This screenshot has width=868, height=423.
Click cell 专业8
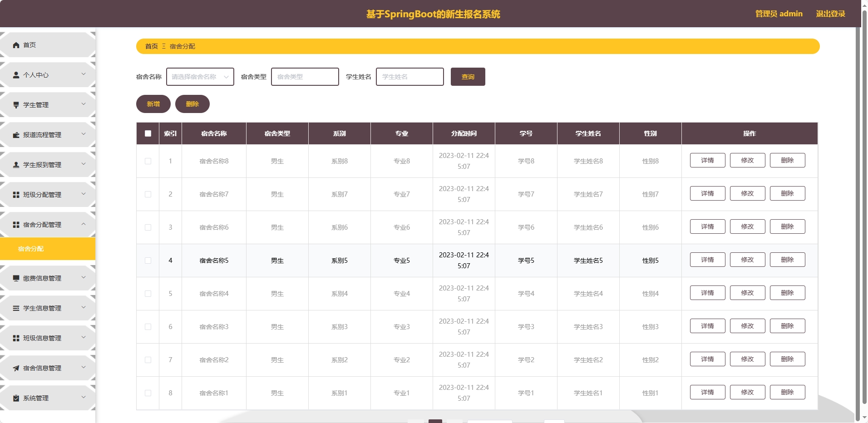pos(402,161)
